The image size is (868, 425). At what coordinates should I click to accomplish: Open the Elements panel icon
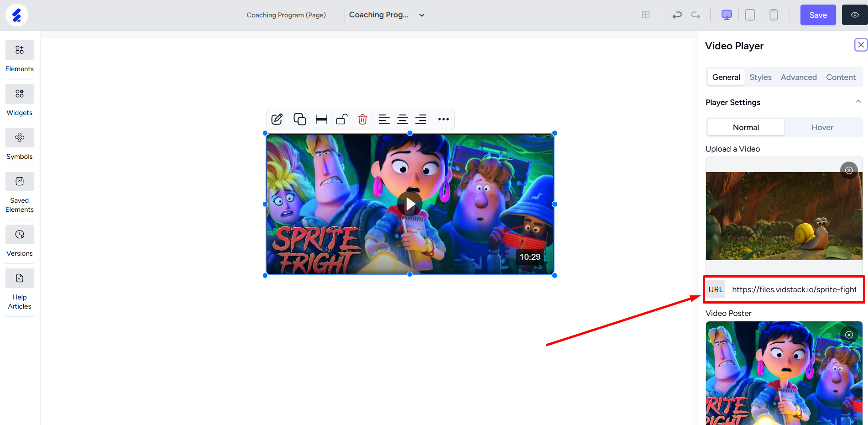point(20,50)
